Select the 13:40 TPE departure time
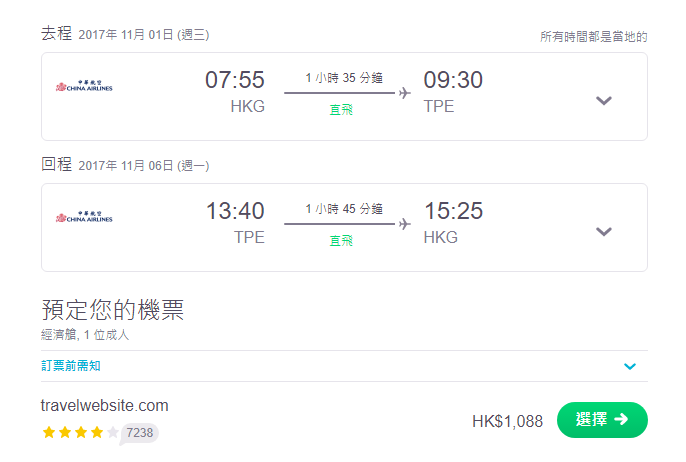 [235, 211]
